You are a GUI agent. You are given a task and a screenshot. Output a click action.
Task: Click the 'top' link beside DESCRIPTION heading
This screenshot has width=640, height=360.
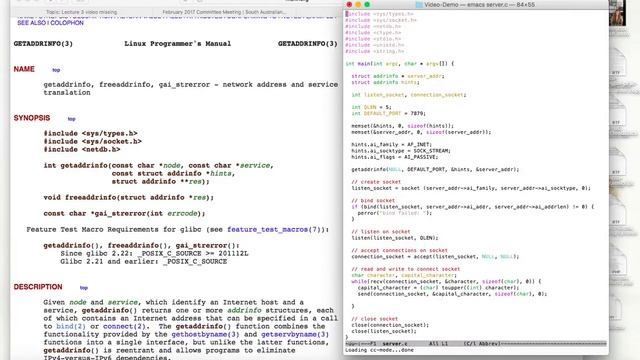[x=84, y=288]
